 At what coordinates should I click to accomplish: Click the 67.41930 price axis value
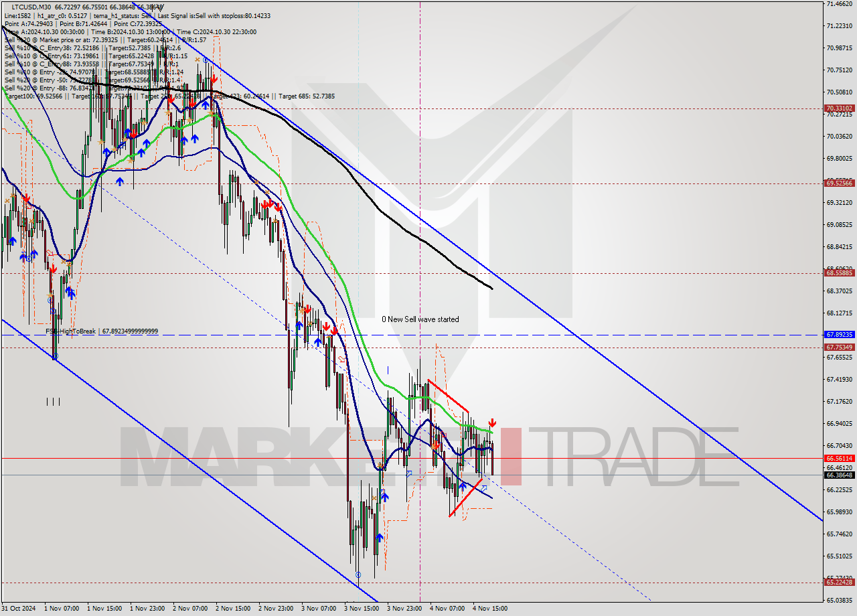point(840,380)
